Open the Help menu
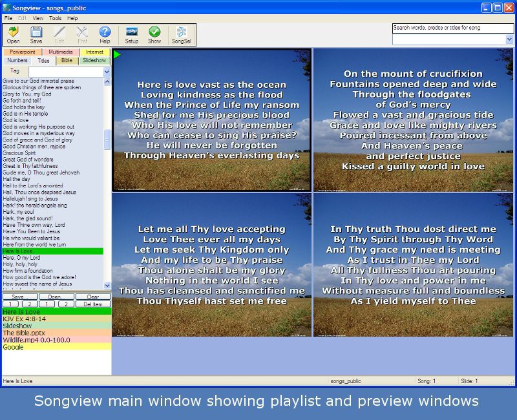The image size is (517, 420). click(72, 18)
